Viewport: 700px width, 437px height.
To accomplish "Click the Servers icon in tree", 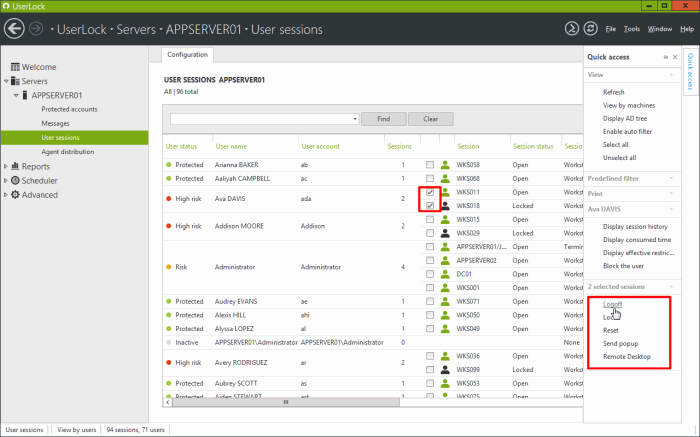I will 15,81.
